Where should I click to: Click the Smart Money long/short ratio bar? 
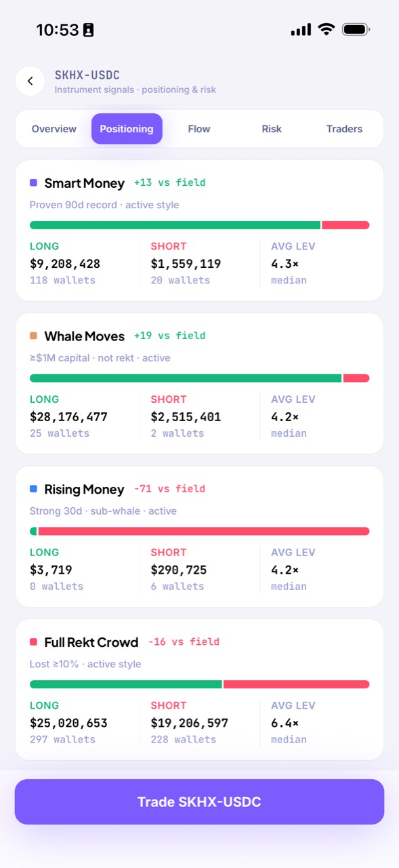point(199,225)
